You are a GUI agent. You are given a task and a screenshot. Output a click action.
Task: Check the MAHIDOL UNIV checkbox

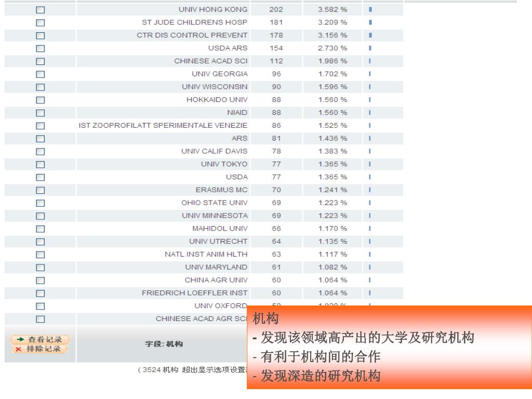pyautogui.click(x=41, y=229)
